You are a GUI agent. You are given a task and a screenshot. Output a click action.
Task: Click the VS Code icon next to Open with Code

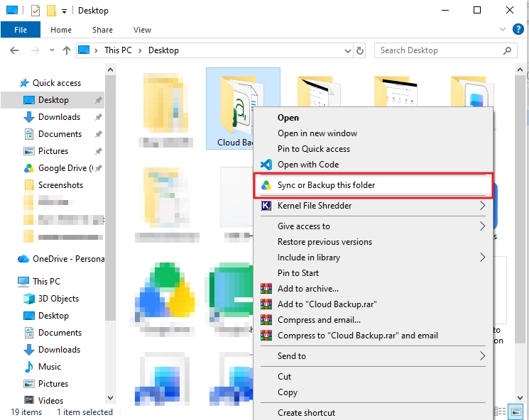266,165
